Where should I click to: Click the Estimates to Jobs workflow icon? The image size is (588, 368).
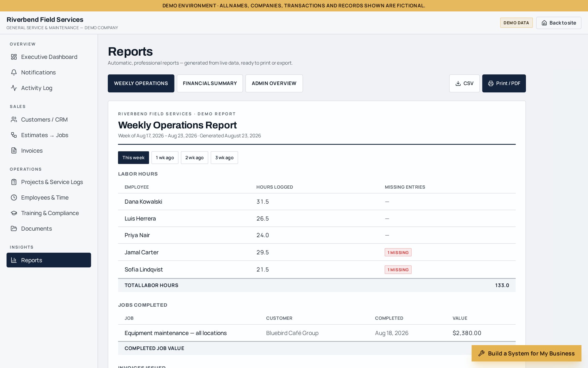pyautogui.click(x=14, y=135)
